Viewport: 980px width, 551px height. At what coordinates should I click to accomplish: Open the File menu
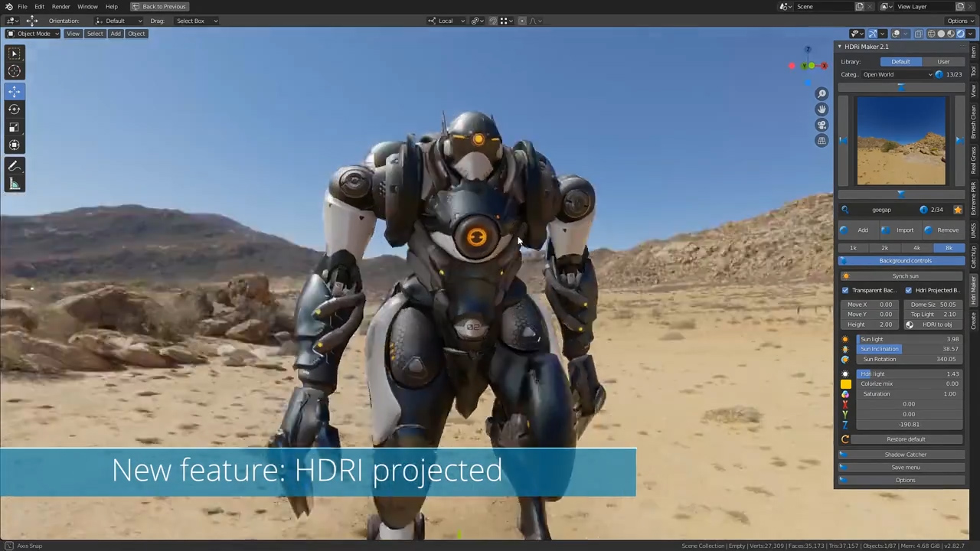(x=22, y=6)
